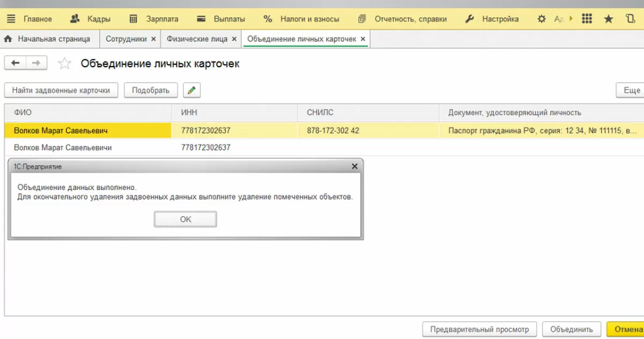This screenshot has height=339, width=644.
Task: Open the Отчетность, справки section
Action: pos(402,19)
